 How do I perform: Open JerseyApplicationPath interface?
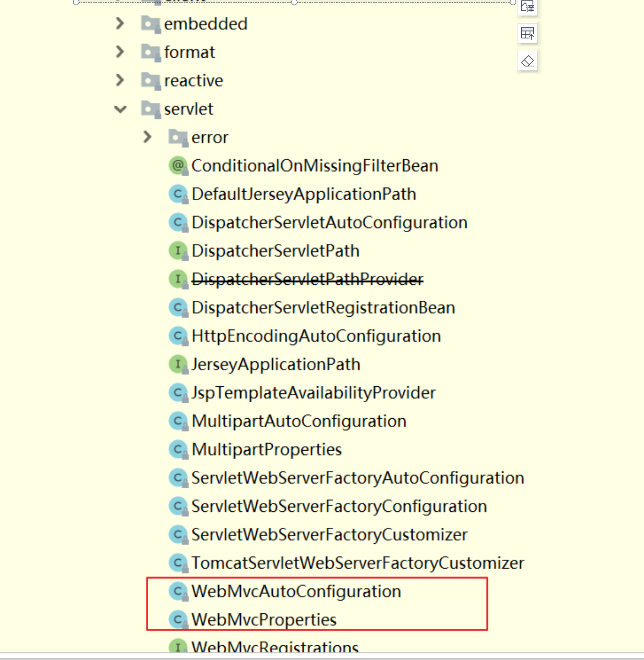point(276,364)
